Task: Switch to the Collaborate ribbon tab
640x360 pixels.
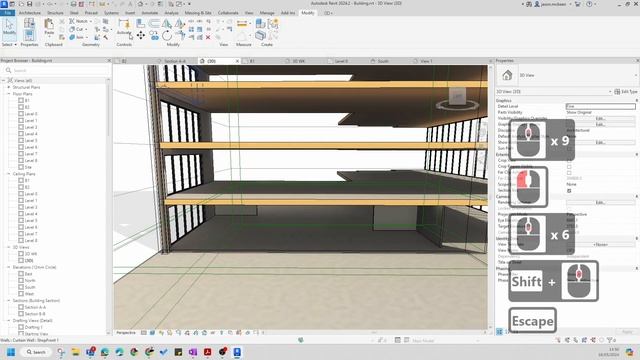Action: tap(228, 13)
